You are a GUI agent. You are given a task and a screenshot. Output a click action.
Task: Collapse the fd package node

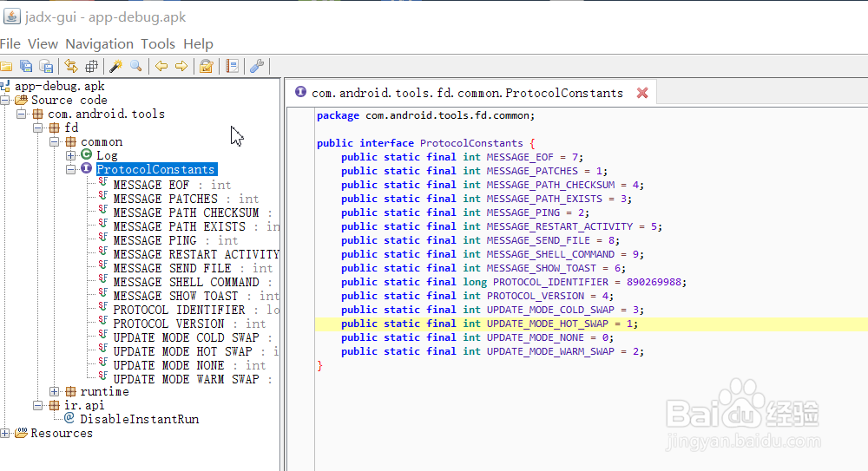pos(37,128)
